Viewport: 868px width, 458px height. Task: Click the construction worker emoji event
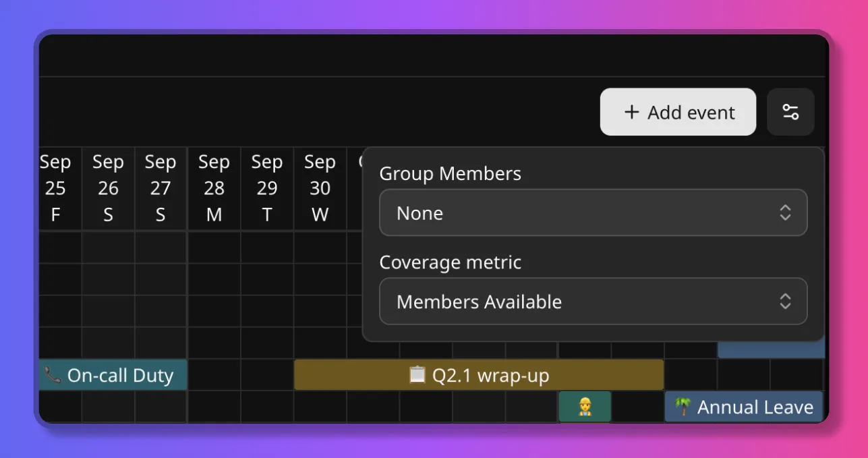point(585,407)
